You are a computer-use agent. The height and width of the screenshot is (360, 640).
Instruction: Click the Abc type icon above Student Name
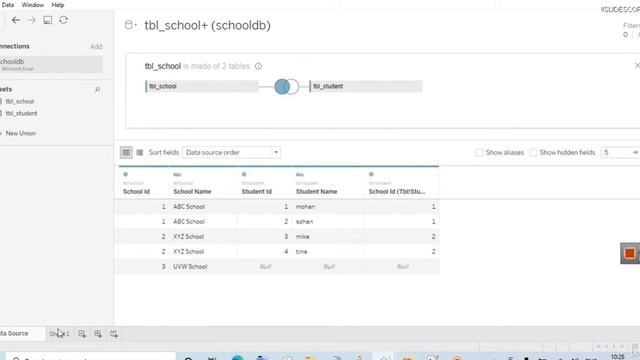pos(300,175)
